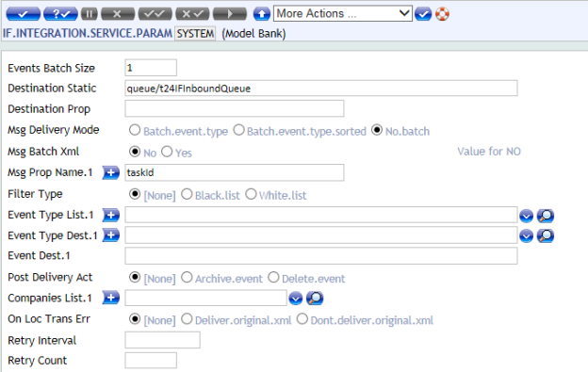Expand dropdown arrow for Event Type List.1

pos(526,216)
